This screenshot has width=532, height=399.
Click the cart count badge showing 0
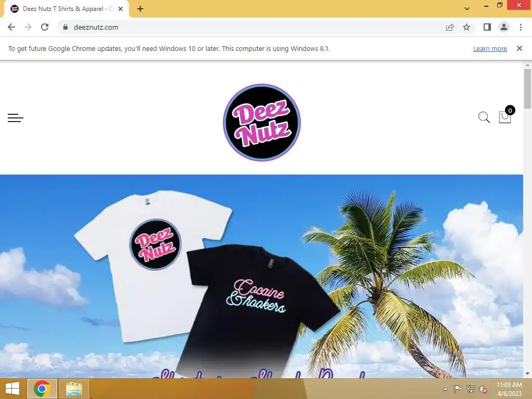pos(510,110)
